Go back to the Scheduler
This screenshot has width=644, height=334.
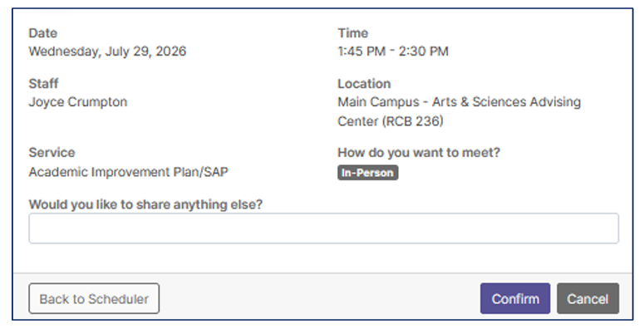[x=94, y=298]
